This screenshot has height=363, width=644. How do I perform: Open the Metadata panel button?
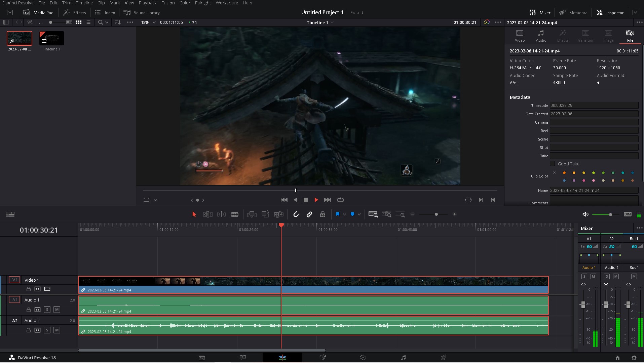[573, 12]
